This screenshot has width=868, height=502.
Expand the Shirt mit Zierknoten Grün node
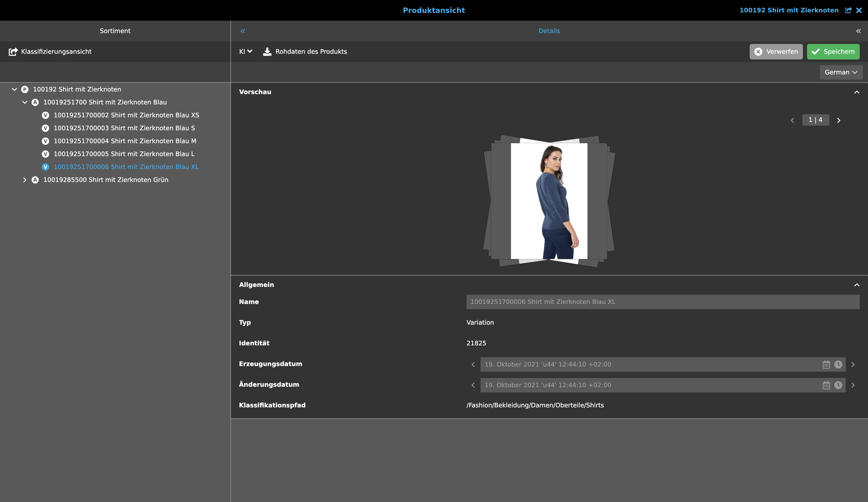pos(25,179)
